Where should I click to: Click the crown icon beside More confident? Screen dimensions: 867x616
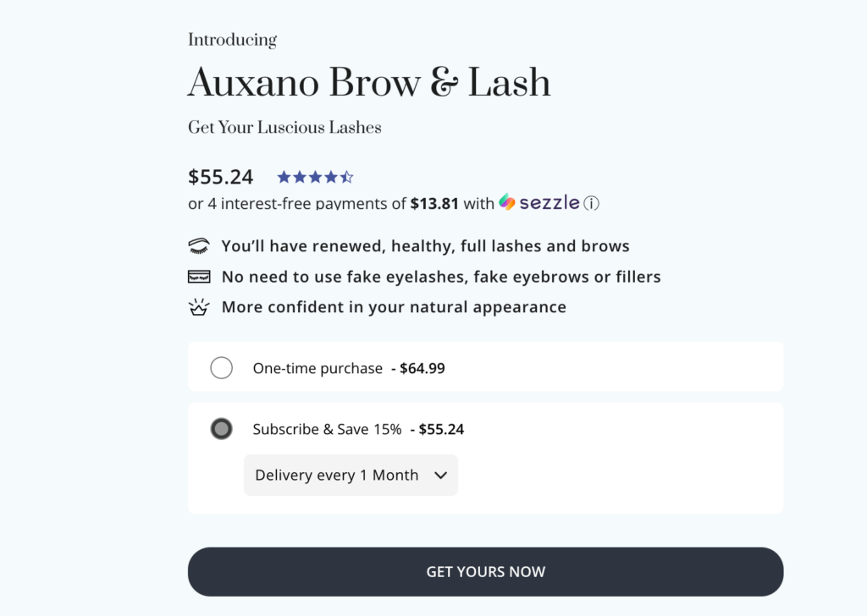[199, 307]
